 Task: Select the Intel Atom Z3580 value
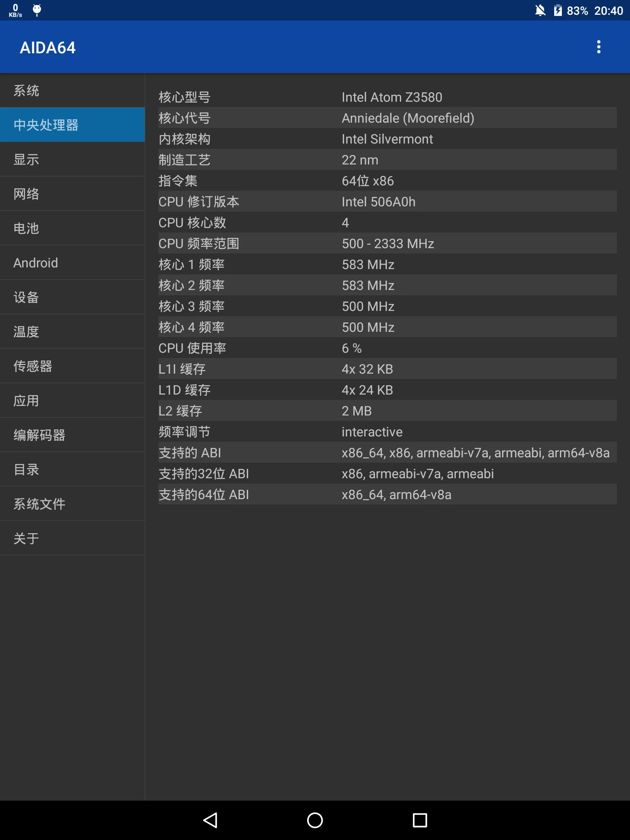click(x=392, y=97)
